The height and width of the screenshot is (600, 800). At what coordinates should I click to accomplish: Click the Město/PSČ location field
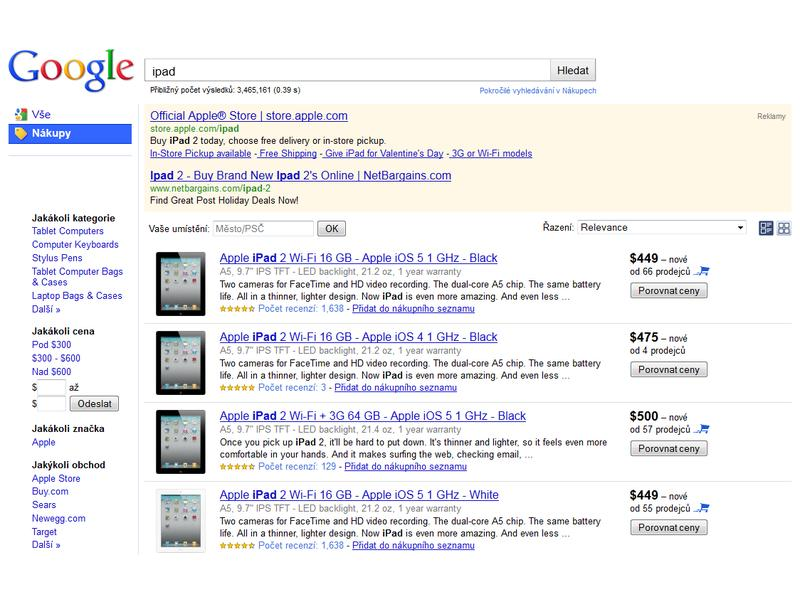click(263, 229)
